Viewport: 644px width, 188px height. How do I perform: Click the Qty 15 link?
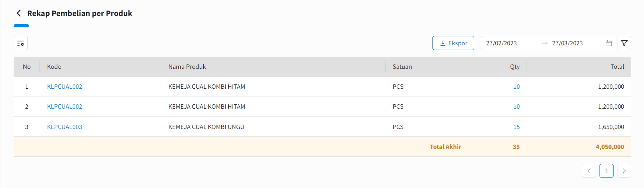point(516,127)
